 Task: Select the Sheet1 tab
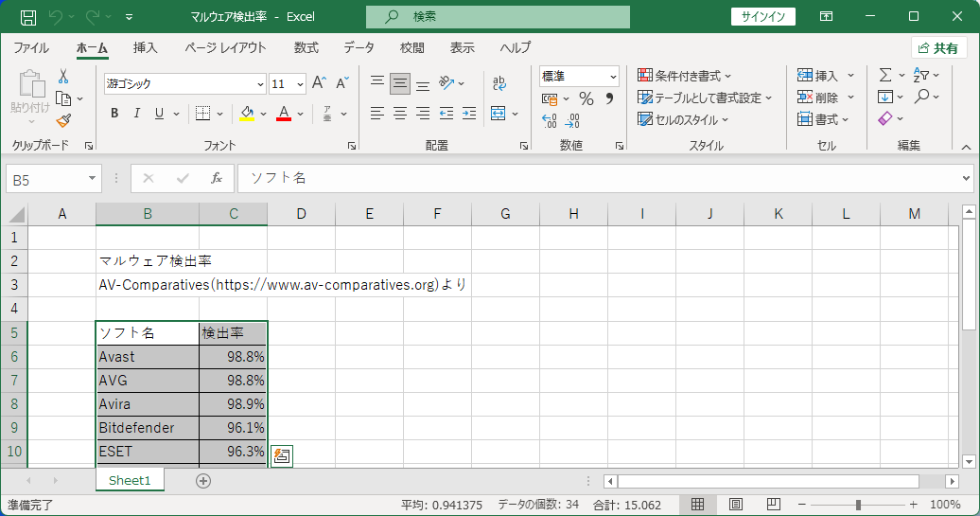(130, 480)
